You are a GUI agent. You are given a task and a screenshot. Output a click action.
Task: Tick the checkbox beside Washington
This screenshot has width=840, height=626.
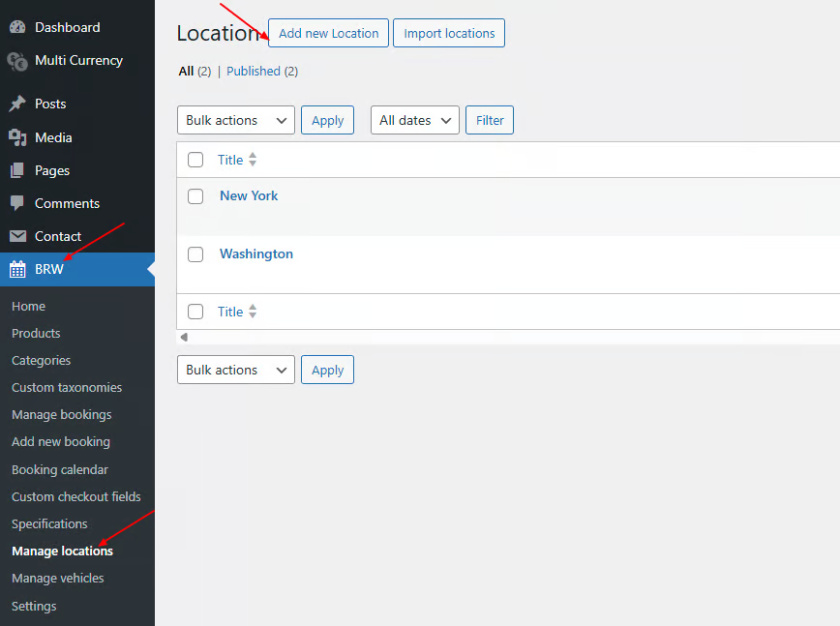[x=195, y=254]
